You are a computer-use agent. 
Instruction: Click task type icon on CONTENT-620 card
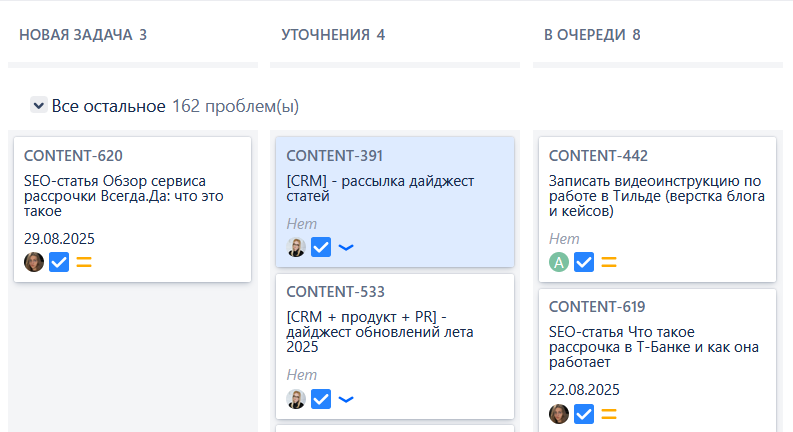pos(59,262)
